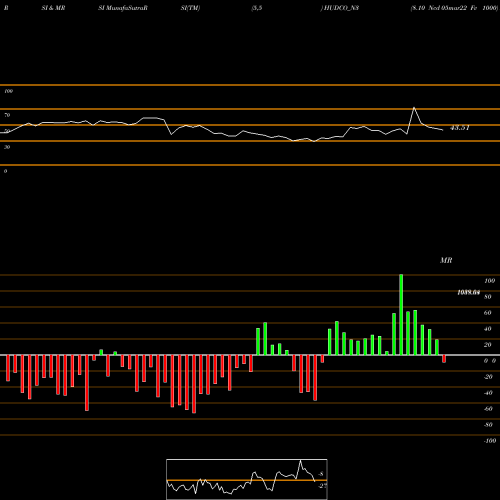Click the '100' label on the bar chart's right axis
Screen dimensions: 500x500
point(490,281)
